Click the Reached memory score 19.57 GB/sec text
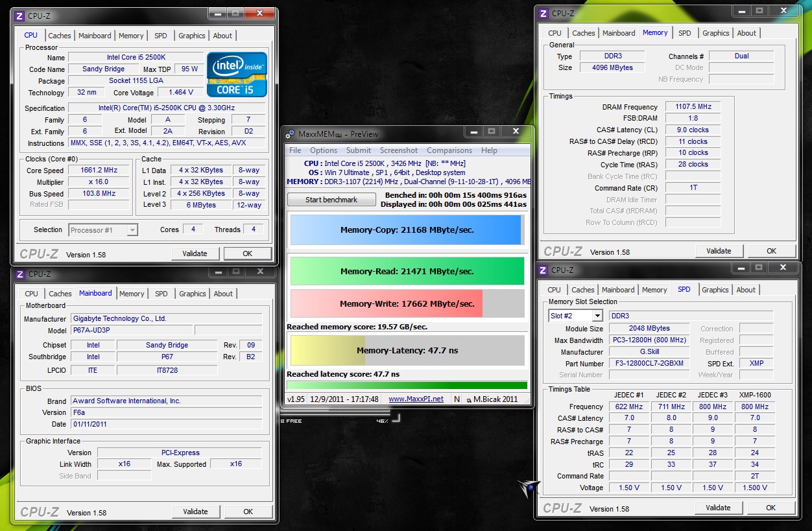812x531 pixels. 357,327
